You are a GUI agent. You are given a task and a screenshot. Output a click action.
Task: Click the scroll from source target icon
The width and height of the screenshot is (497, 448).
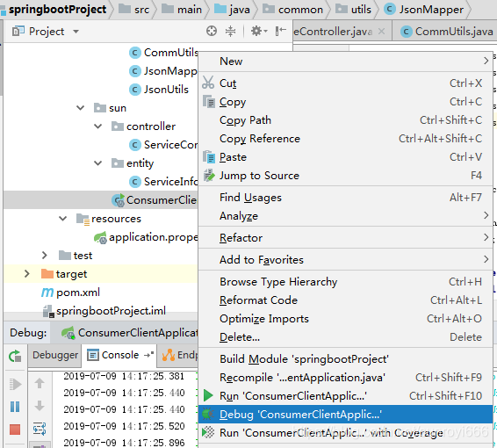point(212,31)
